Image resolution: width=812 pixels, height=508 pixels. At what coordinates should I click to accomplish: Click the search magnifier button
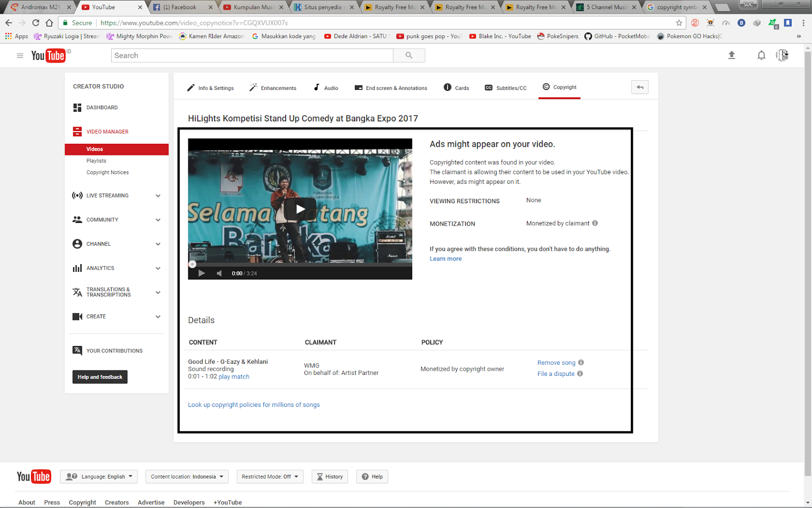coord(409,55)
